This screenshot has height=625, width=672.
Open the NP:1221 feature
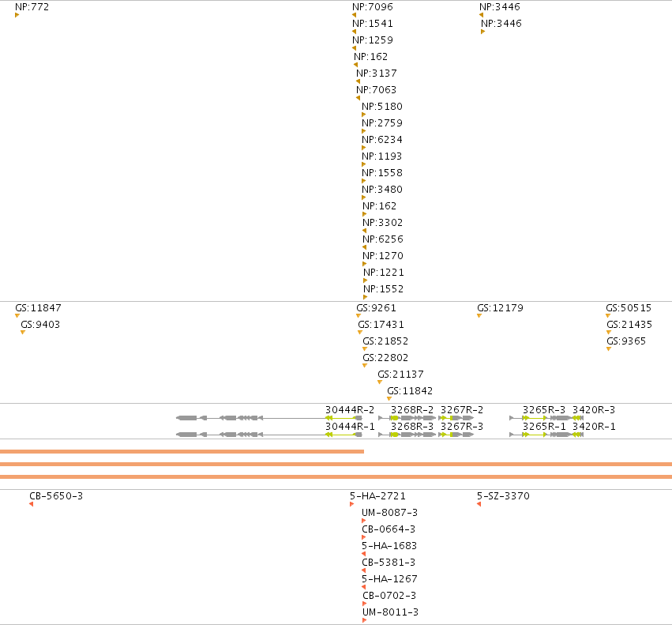[384, 273]
